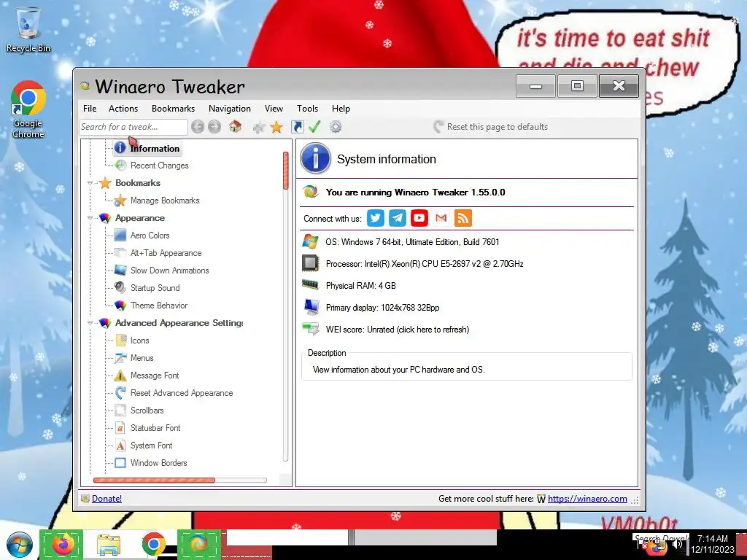The image size is (747, 560).
Task: Click the Startup Sound speaker icon
Action: point(120,287)
